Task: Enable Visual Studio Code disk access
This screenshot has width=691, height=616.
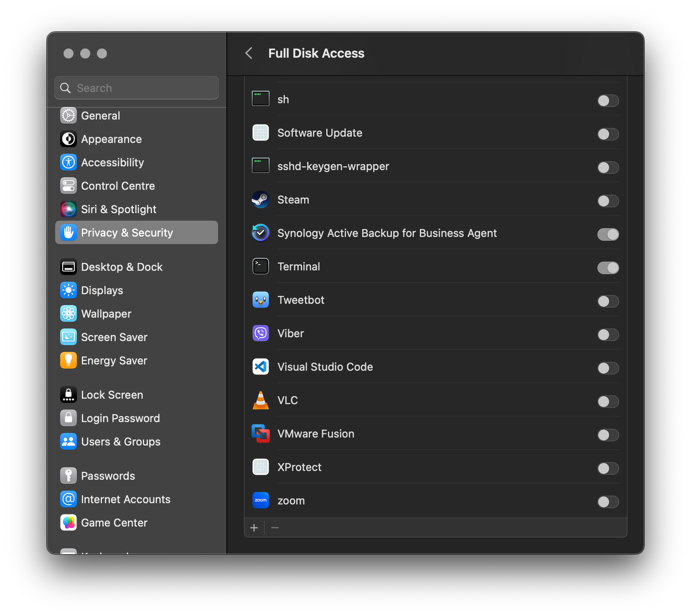Action: click(608, 368)
